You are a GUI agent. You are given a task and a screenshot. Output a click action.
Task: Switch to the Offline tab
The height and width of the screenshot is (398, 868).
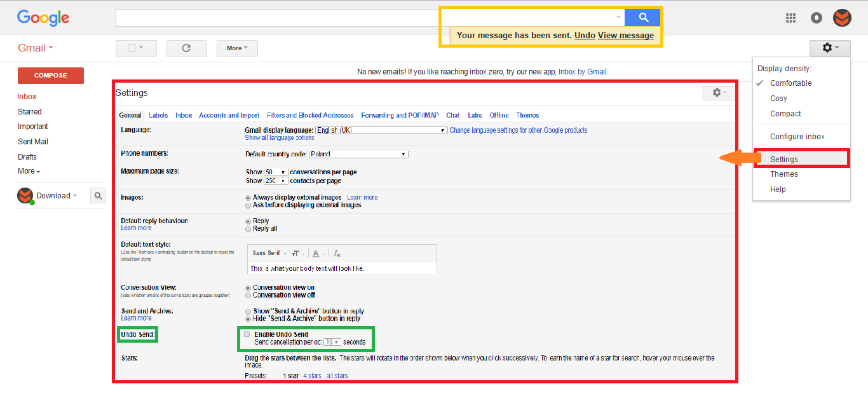(x=499, y=115)
